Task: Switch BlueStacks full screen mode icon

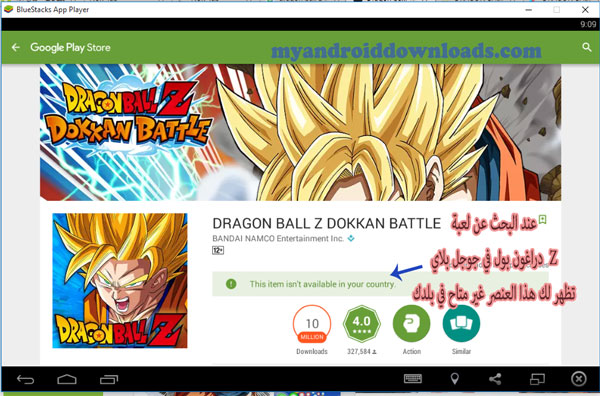Action: pyautogui.click(x=537, y=379)
